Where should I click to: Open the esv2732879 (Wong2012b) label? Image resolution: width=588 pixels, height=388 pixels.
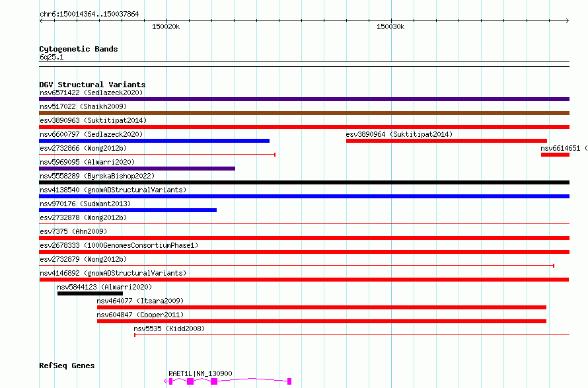coord(83,259)
